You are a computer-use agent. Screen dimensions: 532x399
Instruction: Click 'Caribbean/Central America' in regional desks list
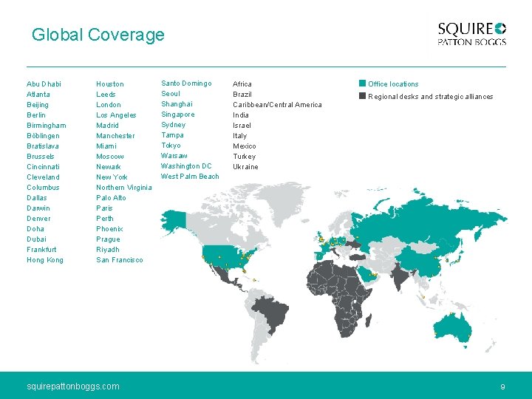(277, 105)
